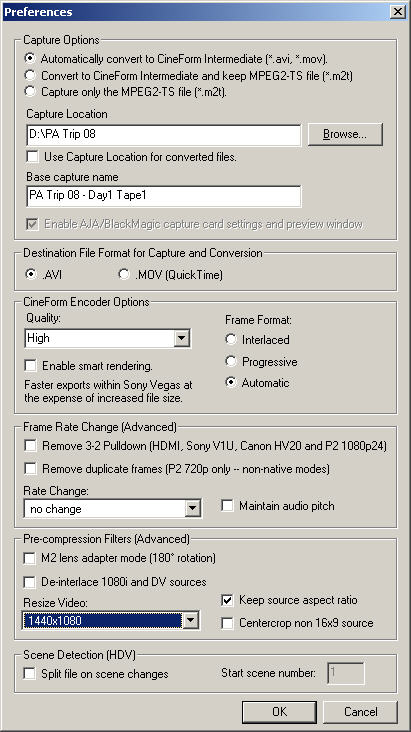Check Remove 3-2 Pulldown option

[31, 446]
